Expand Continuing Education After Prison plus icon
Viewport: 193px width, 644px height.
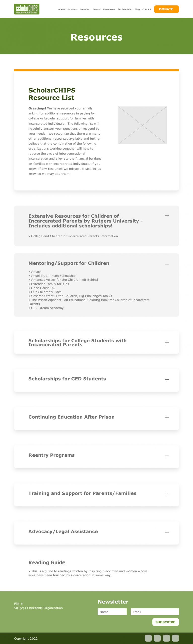click(167, 418)
